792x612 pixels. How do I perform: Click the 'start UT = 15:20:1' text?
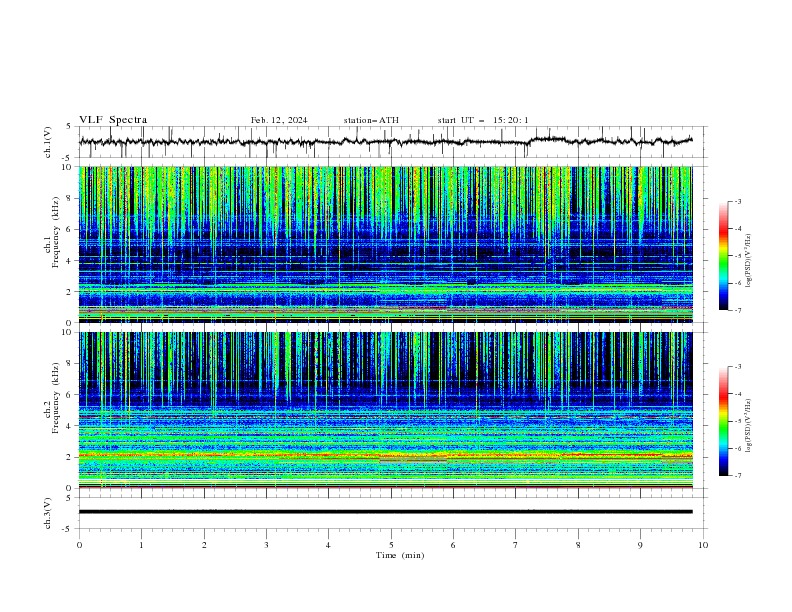pyautogui.click(x=483, y=120)
